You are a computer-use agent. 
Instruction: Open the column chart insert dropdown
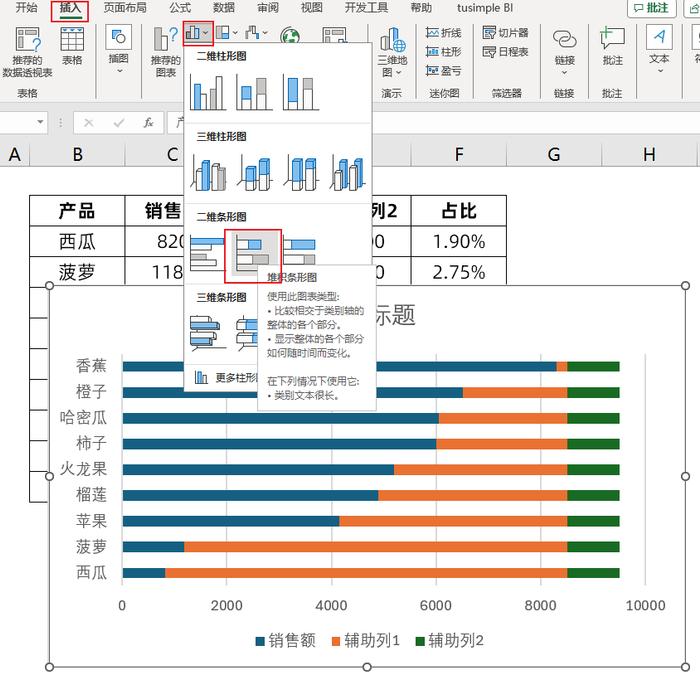[198, 33]
